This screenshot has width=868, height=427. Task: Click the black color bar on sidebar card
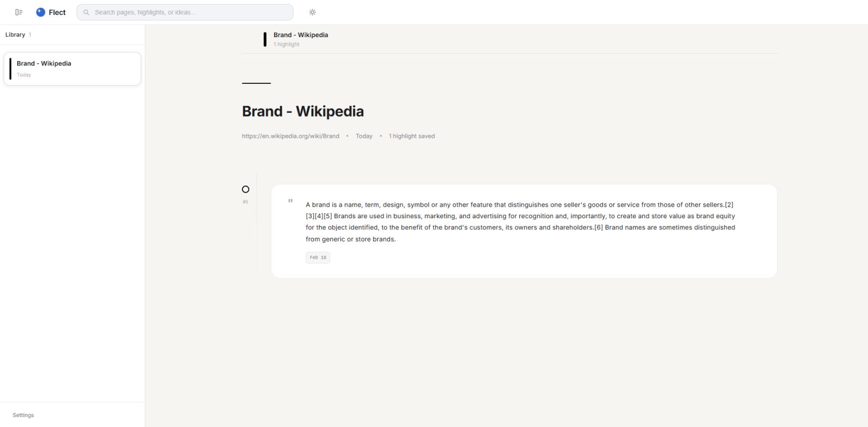[10, 69]
